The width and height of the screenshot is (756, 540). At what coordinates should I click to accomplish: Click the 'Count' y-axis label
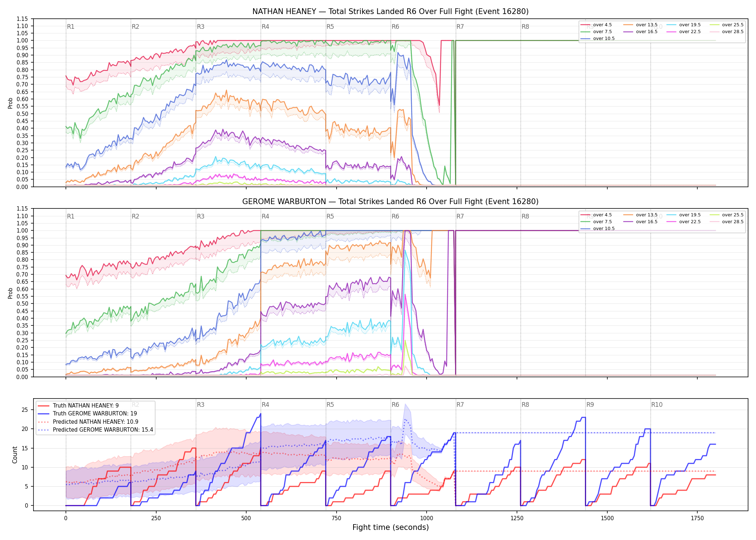click(15, 455)
